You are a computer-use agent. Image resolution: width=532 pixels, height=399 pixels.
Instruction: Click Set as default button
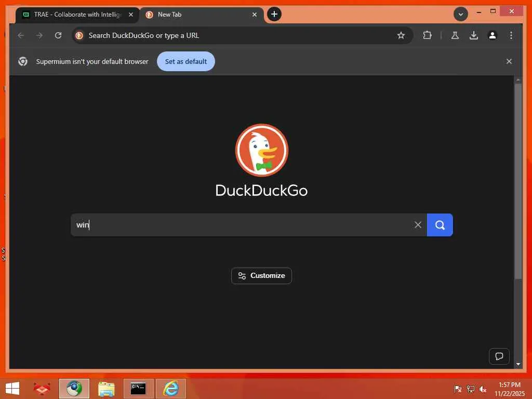(x=185, y=61)
